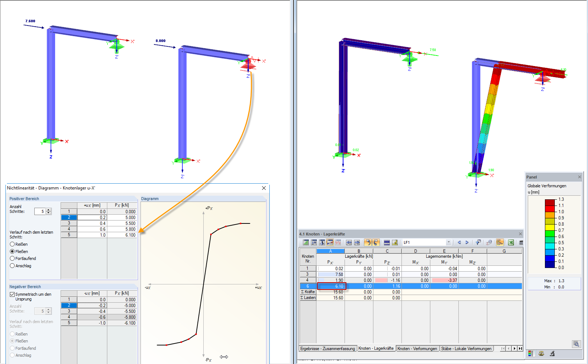This screenshot has width=588, height=364.
Task: Select row header for Knoten 3
Action: [x=308, y=274]
